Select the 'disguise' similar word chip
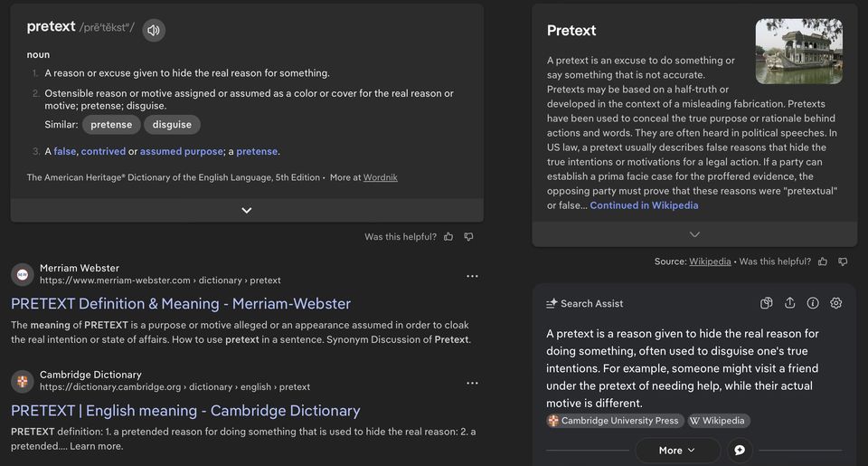Image resolution: width=868 pixels, height=466 pixels. (172, 125)
